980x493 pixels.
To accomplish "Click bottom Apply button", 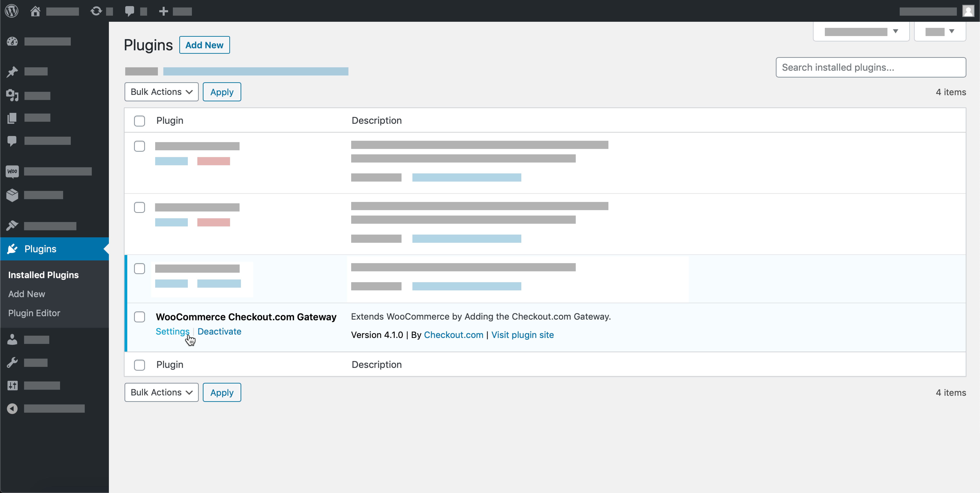I will click(222, 392).
